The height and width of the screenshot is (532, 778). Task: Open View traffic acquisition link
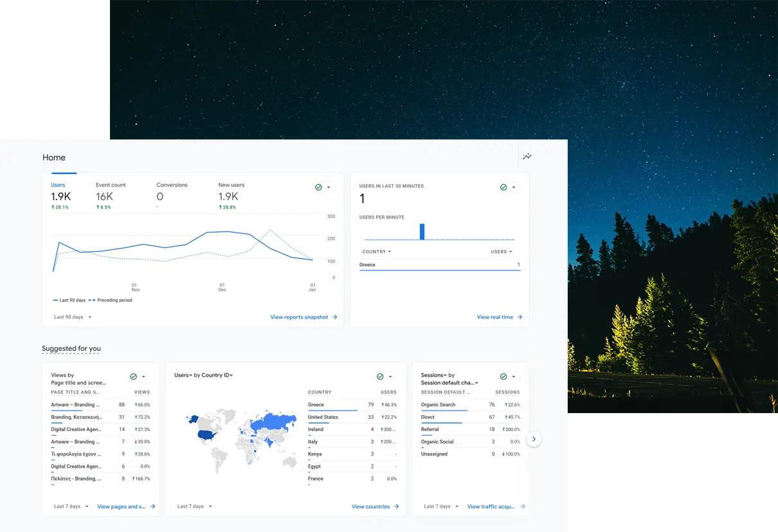pos(491,507)
